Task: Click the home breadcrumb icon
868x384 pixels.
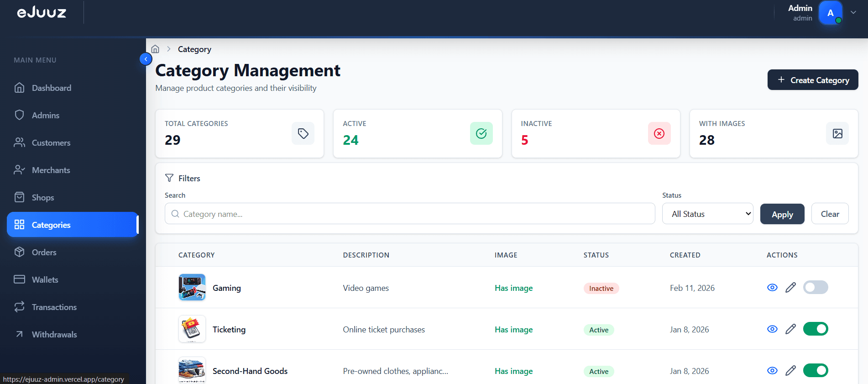Action: point(155,49)
